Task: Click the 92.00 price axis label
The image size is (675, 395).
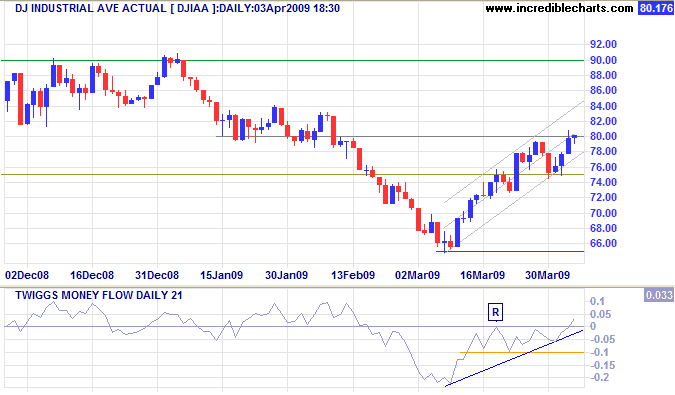Action: [x=604, y=44]
